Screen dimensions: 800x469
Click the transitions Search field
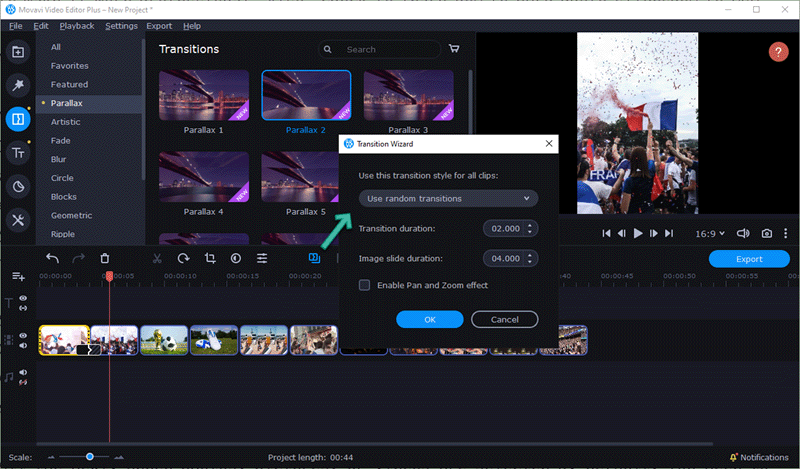[x=380, y=50]
